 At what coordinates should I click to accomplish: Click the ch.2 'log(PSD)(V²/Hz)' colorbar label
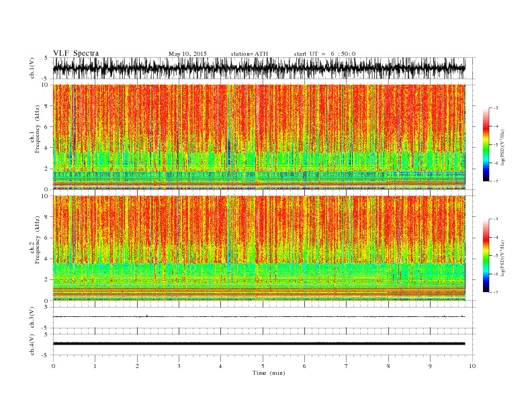[502, 257]
